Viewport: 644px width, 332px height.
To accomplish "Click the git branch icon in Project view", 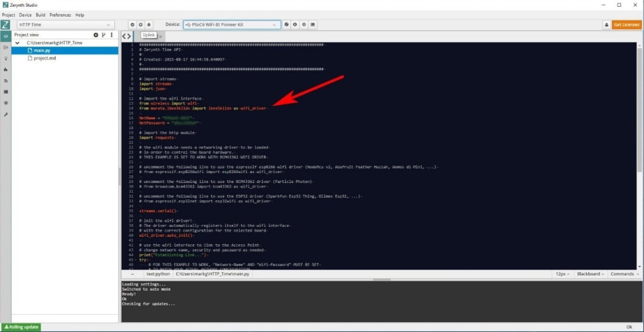I will pyautogui.click(x=103, y=35).
